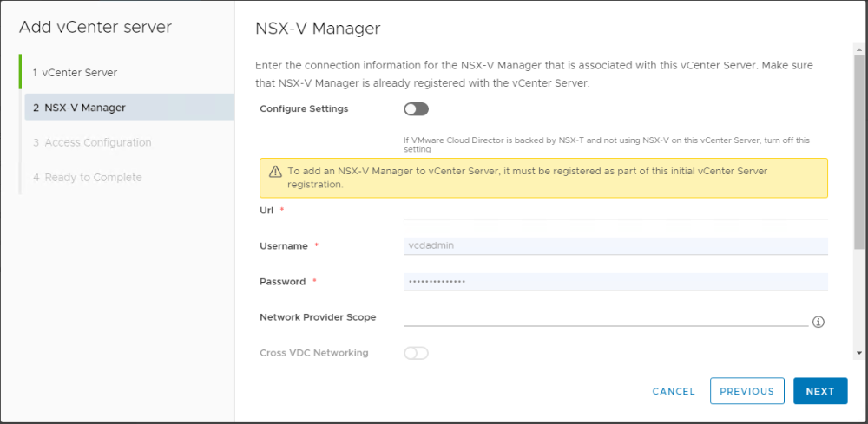This screenshot has width=868, height=424.
Task: Click the vertical scrollbar thumb
Action: click(858, 152)
